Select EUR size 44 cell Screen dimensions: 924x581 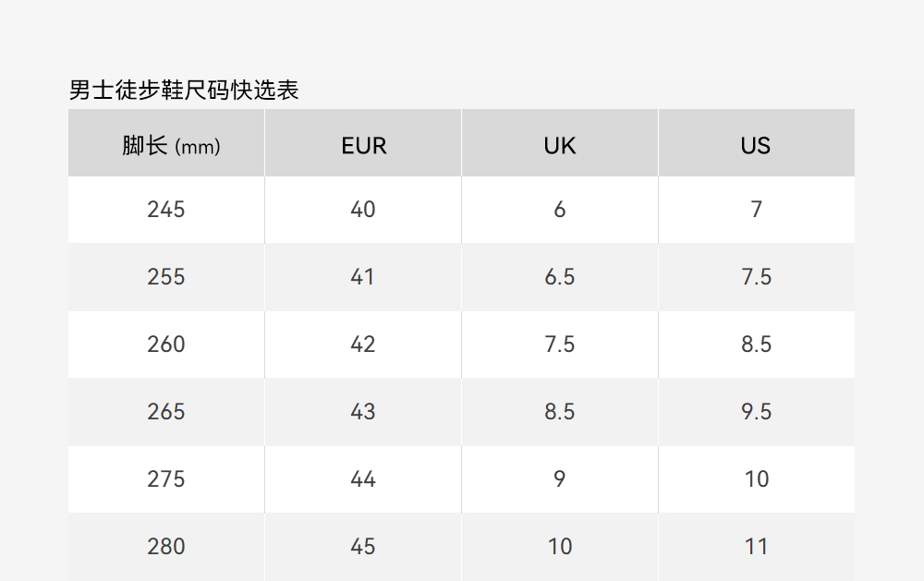pos(363,479)
